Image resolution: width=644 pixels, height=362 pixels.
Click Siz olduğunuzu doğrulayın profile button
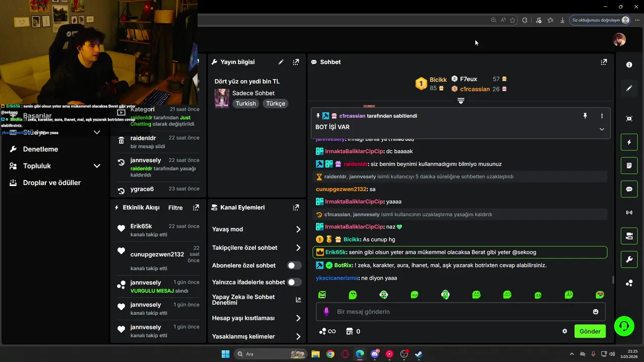coord(600,20)
